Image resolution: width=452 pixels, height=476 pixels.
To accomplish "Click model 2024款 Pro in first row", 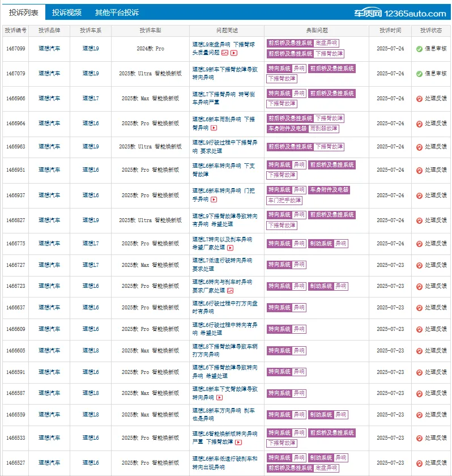I will click(x=150, y=49).
